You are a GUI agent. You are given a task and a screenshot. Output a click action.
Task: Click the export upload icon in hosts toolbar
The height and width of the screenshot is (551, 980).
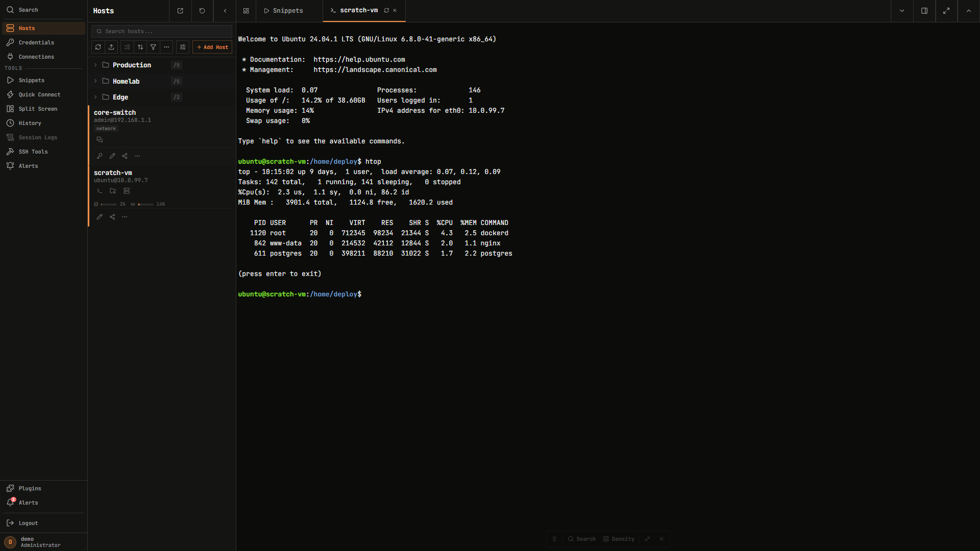click(111, 47)
